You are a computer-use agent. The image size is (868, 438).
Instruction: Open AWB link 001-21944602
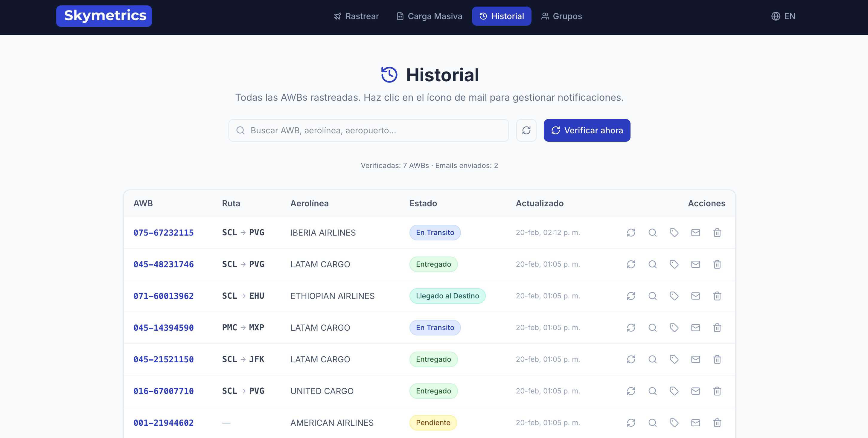(163, 422)
